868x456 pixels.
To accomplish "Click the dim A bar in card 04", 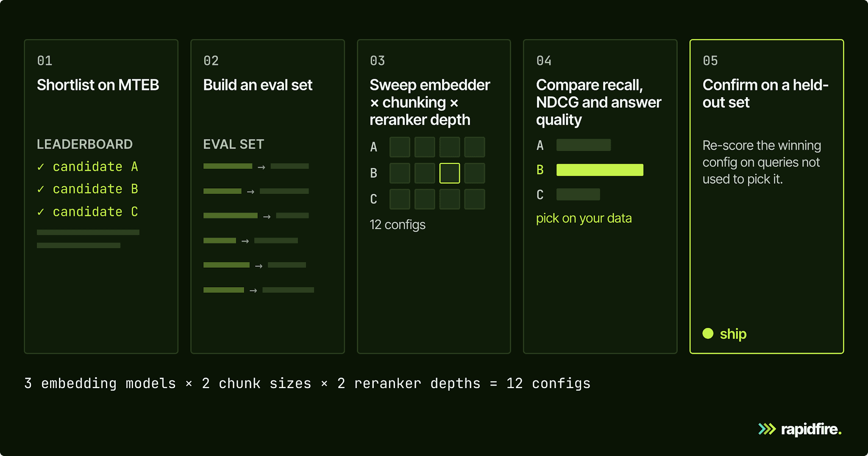I will coord(584,145).
